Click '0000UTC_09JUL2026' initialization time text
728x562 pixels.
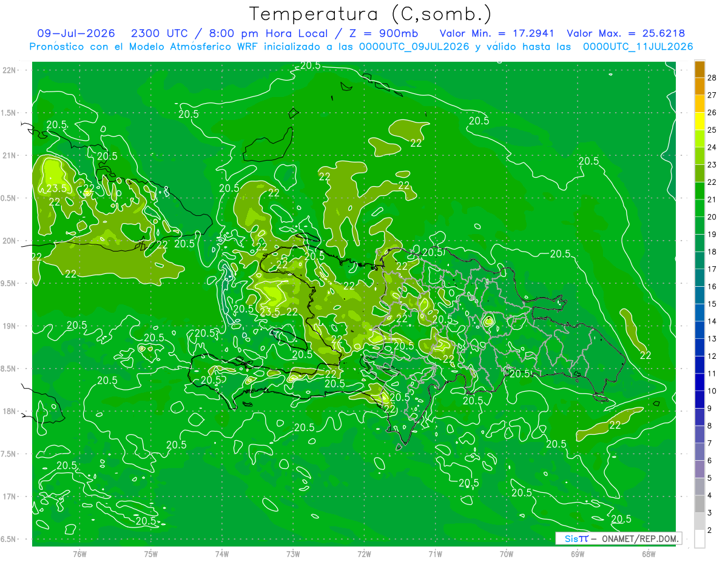[x=414, y=47]
